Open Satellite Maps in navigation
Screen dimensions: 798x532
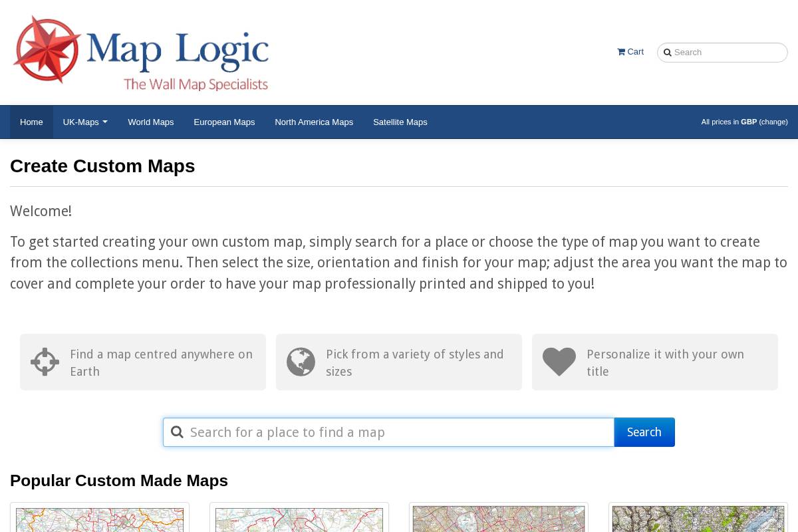[x=400, y=122]
